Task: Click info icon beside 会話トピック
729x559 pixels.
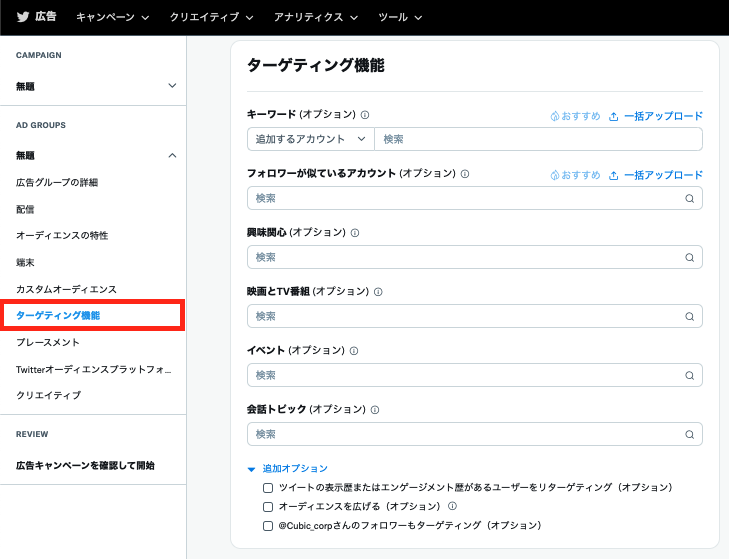Action: (374, 410)
